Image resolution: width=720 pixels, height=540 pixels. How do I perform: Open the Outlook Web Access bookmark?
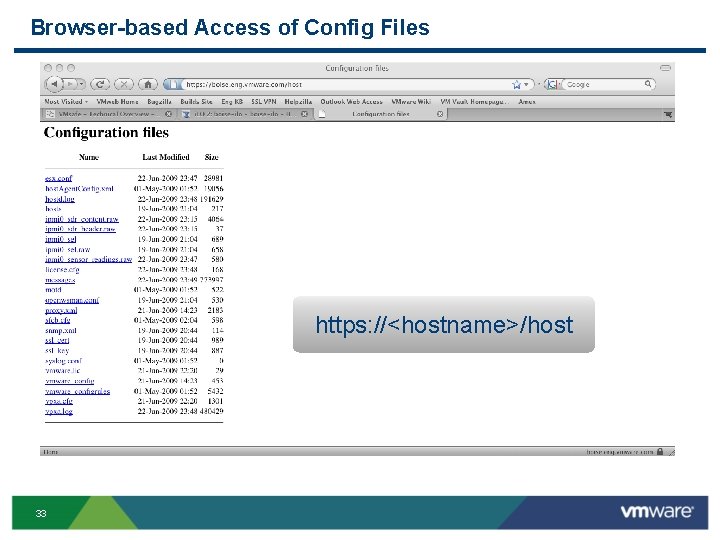(351, 101)
